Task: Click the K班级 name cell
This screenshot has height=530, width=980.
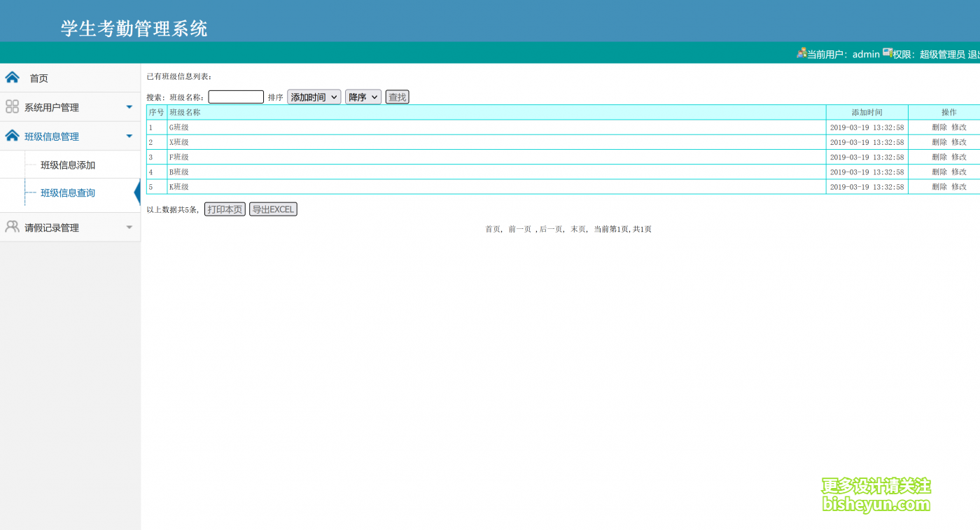Action: coord(496,187)
